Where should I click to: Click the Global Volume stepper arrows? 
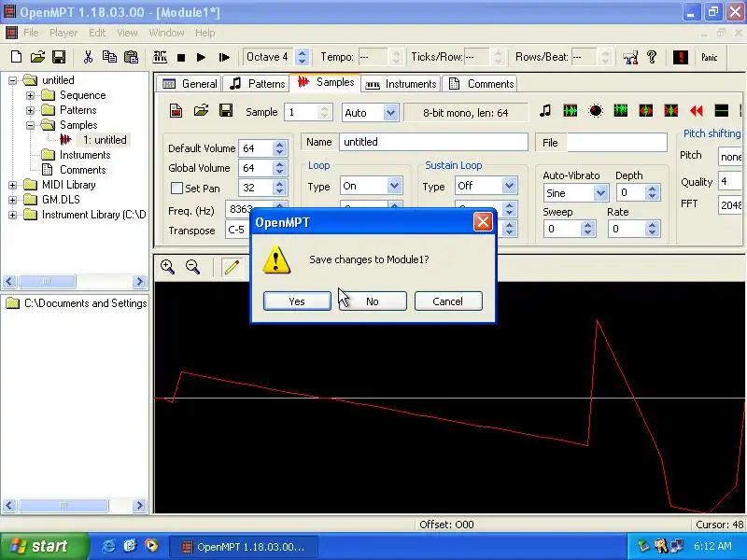(279, 168)
